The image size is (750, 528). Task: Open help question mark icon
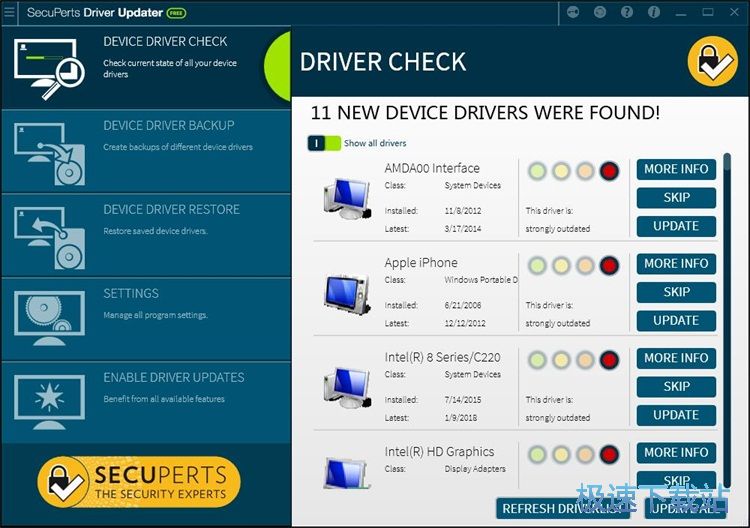pyautogui.click(x=627, y=13)
